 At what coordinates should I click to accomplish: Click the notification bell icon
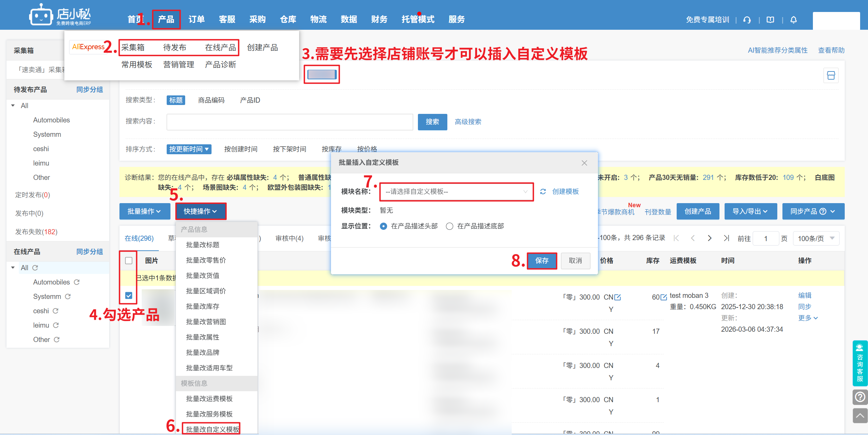pyautogui.click(x=793, y=20)
